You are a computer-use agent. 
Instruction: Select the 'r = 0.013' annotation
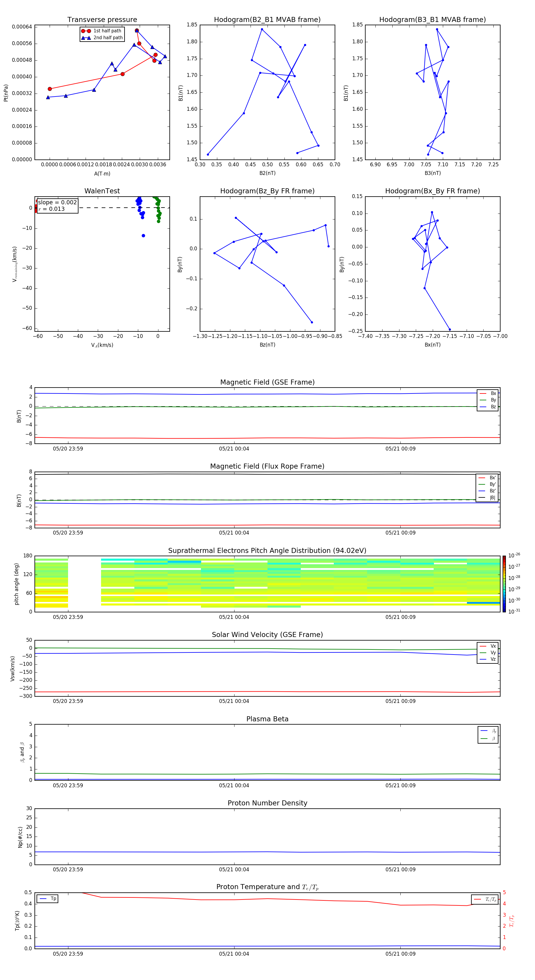(x=51, y=209)
